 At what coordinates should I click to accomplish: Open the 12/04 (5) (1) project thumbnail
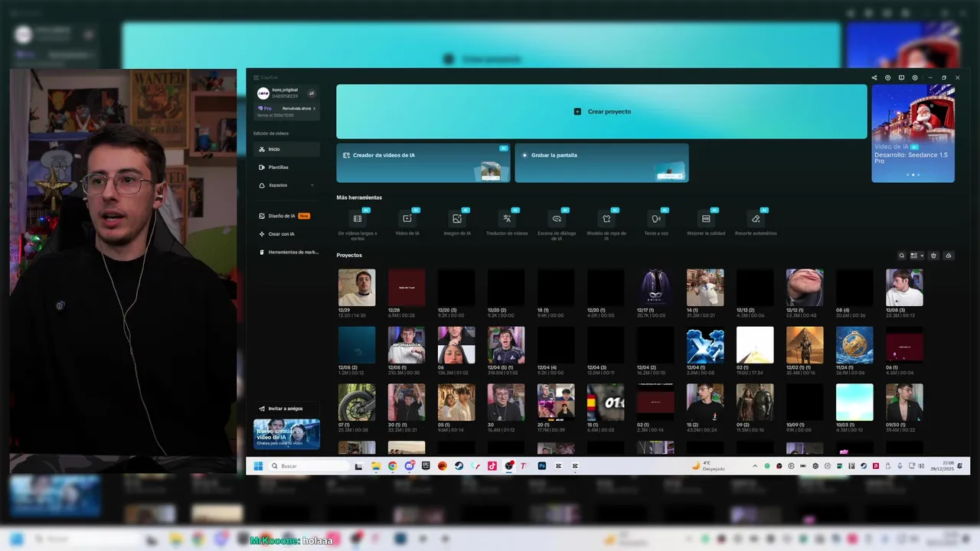[506, 345]
